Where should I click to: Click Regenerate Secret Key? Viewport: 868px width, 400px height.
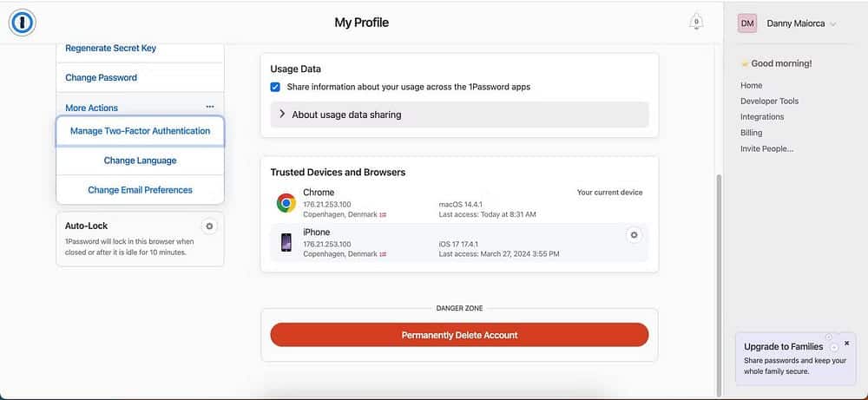111,48
